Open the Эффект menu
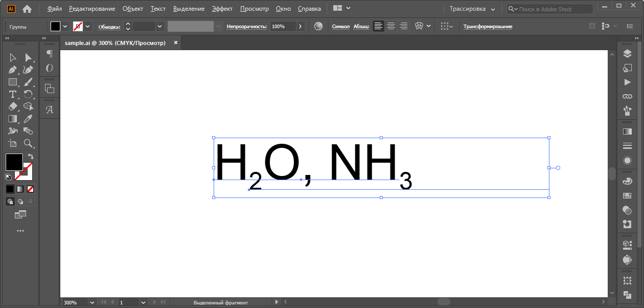 222,9
